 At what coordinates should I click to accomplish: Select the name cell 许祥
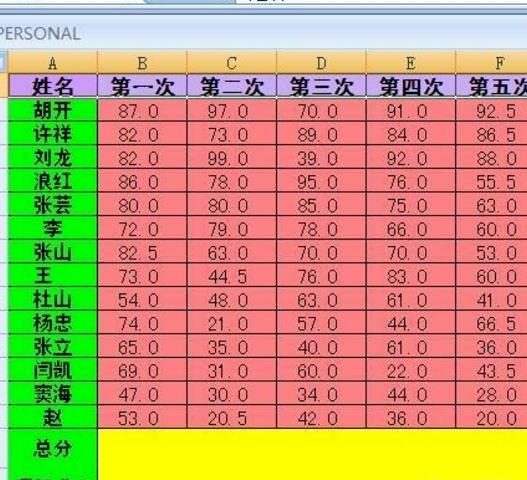point(53,133)
